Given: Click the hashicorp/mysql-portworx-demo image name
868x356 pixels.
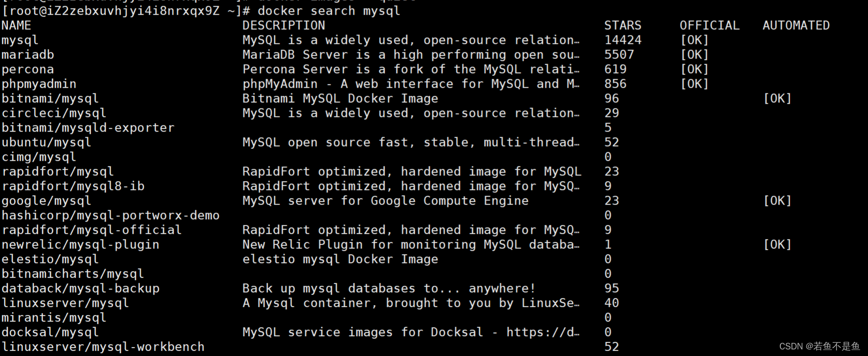Looking at the screenshot, I should click(x=111, y=215).
